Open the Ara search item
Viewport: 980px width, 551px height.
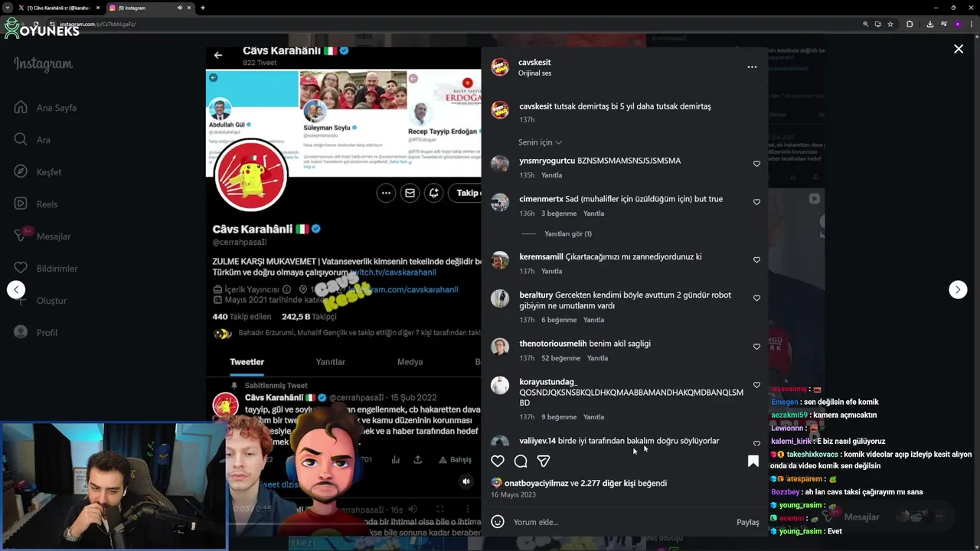tap(33, 140)
